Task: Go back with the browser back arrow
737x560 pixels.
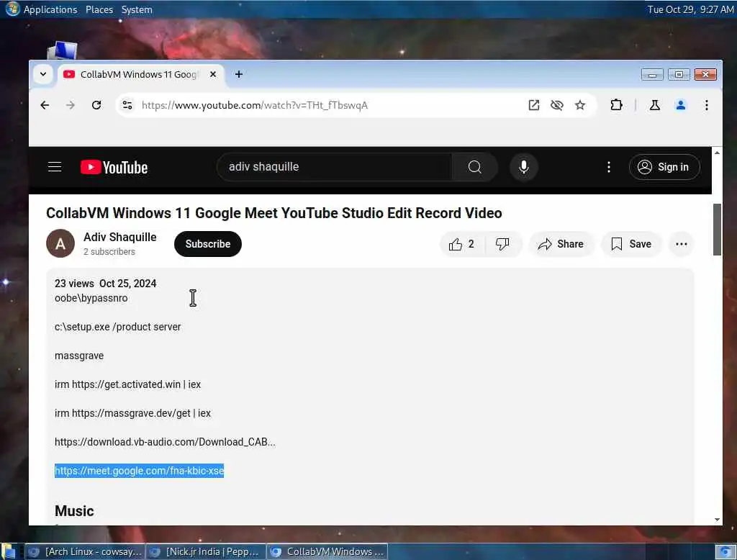Action: click(45, 105)
